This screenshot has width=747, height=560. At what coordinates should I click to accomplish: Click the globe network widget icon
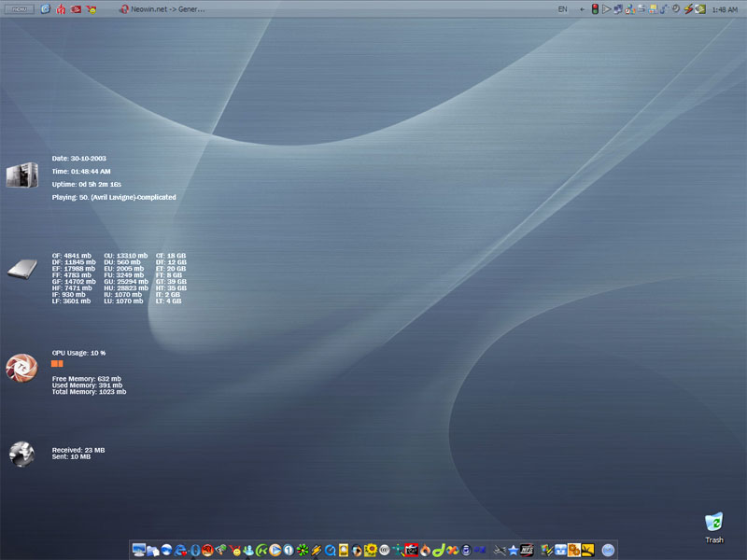(21, 454)
